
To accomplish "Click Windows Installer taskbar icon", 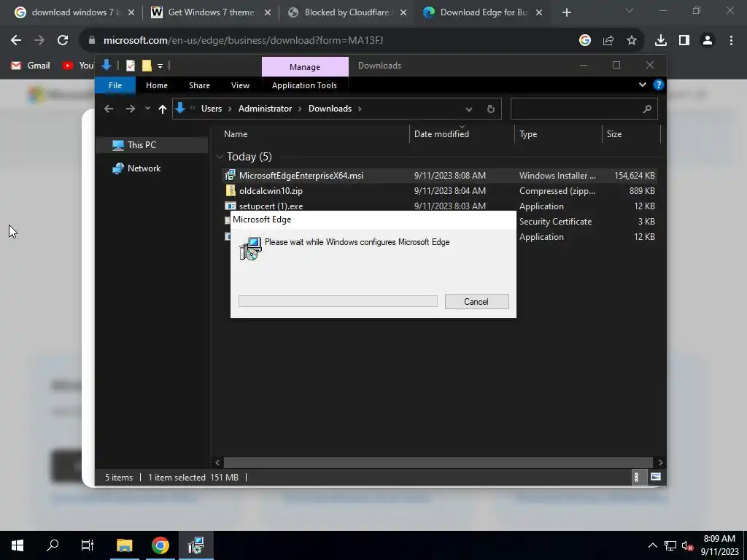I will coord(196,545).
